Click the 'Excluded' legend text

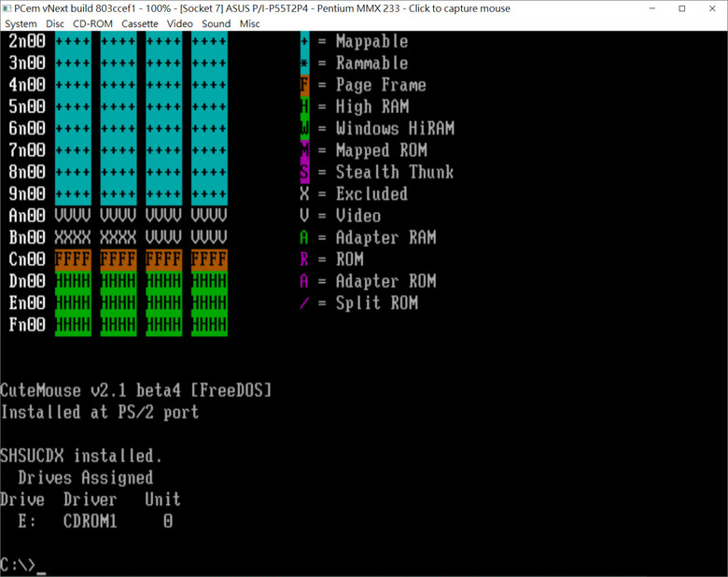tap(371, 194)
